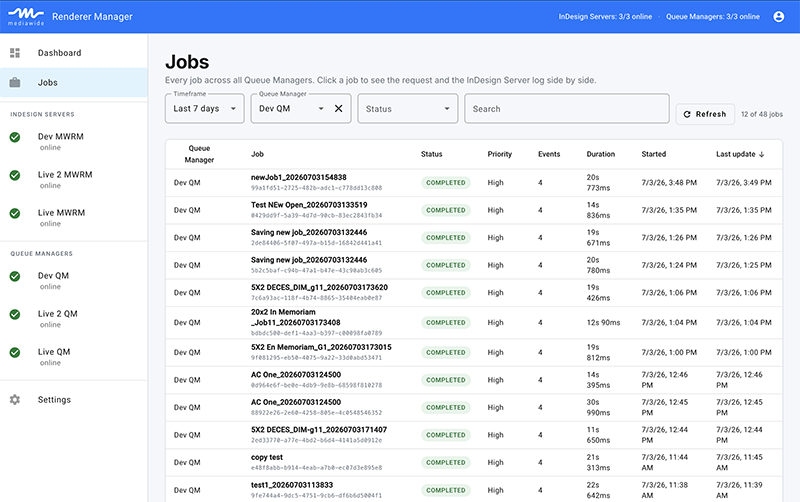This screenshot has height=502, width=800.
Task: Click the Jobs briefcase icon
Action: coord(15,82)
